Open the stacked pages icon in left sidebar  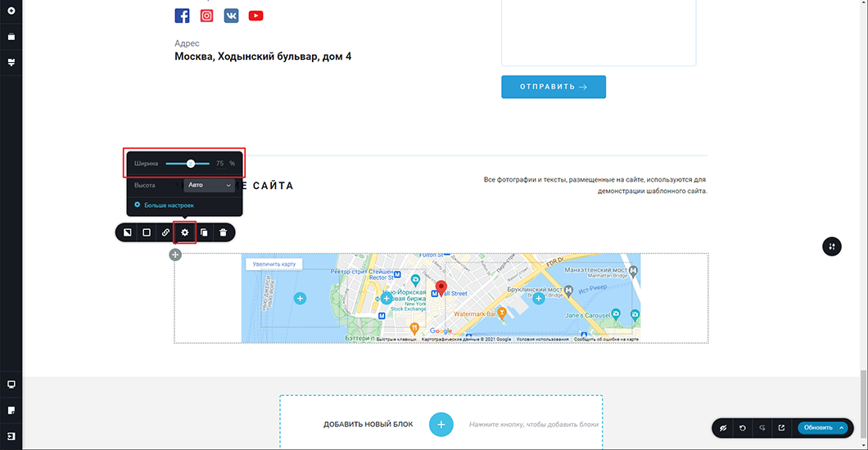point(11,37)
